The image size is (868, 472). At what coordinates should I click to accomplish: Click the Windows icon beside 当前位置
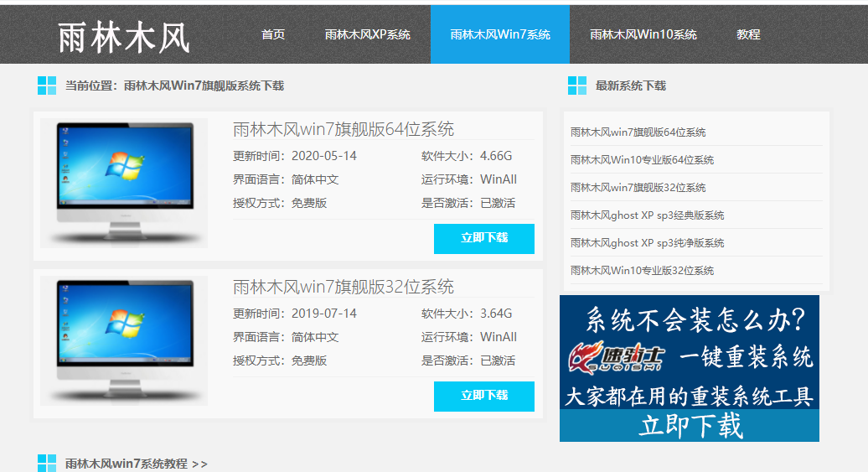[47, 86]
